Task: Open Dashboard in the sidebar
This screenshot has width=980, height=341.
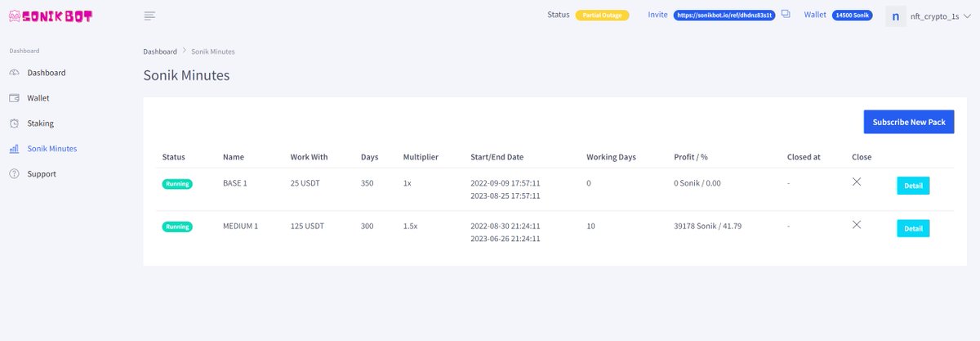Action: [x=47, y=73]
